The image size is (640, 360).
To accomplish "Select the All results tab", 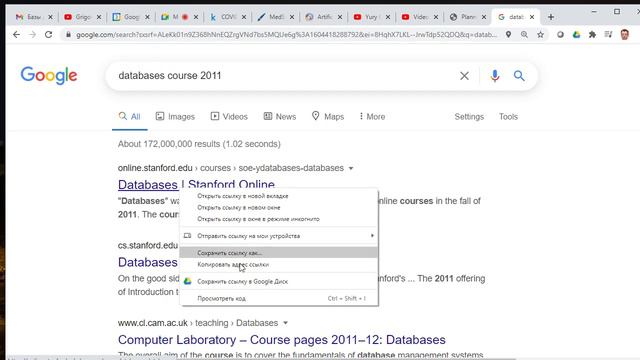I will (129, 117).
